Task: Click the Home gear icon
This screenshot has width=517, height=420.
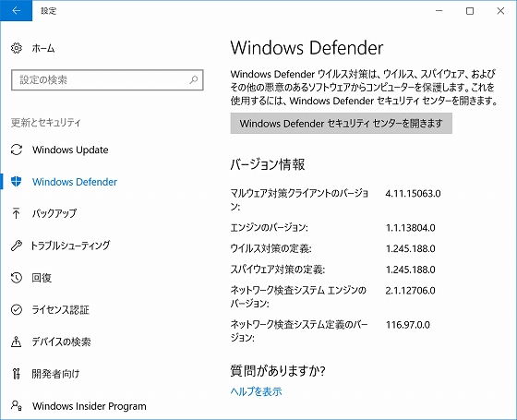Action: pyautogui.click(x=17, y=48)
